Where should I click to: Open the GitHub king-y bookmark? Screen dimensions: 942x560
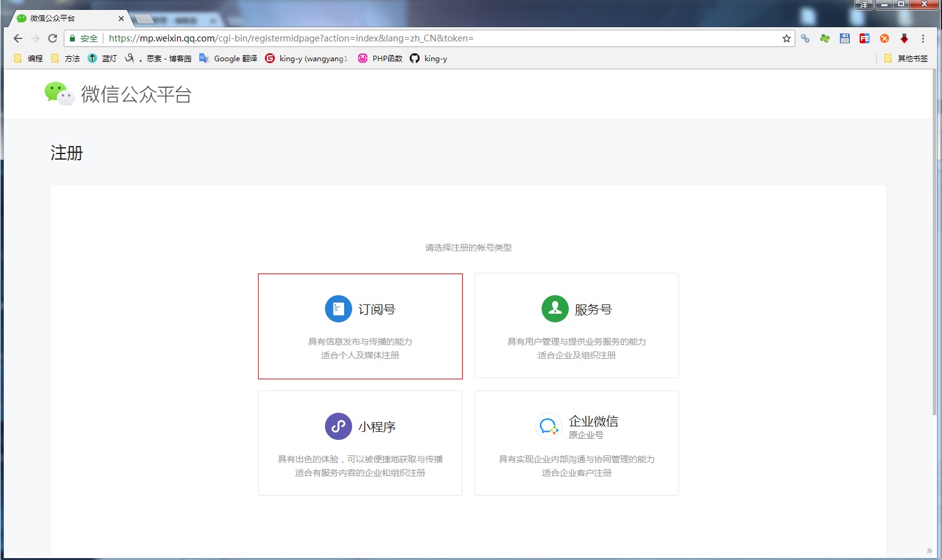(x=428, y=58)
